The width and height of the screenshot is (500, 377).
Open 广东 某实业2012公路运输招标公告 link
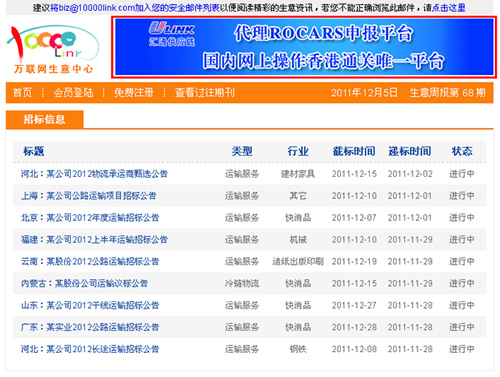(90, 327)
